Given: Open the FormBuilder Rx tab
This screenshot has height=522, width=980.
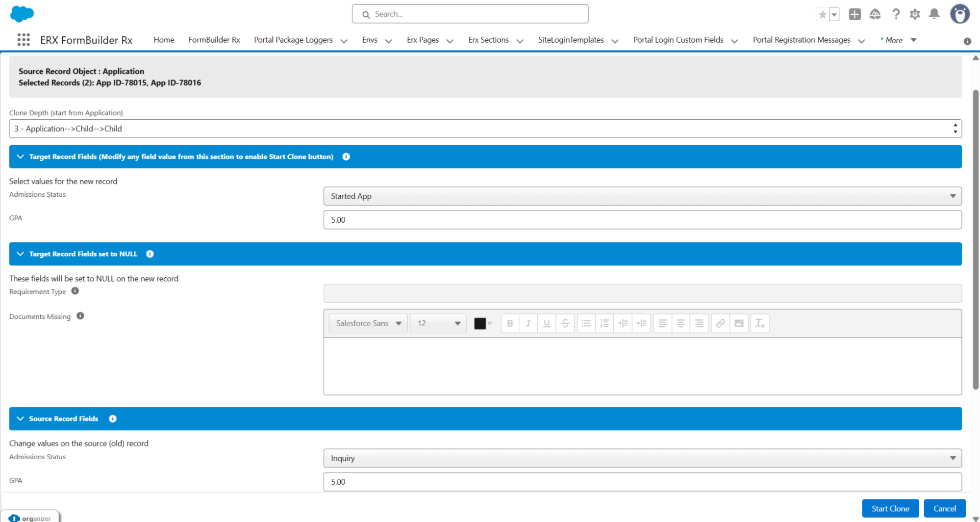Looking at the screenshot, I should [x=214, y=40].
